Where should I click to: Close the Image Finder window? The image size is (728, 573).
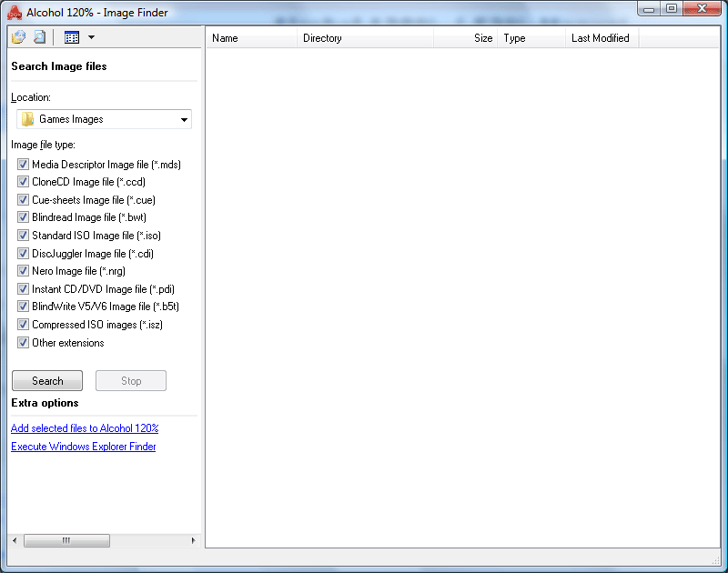(702, 9)
